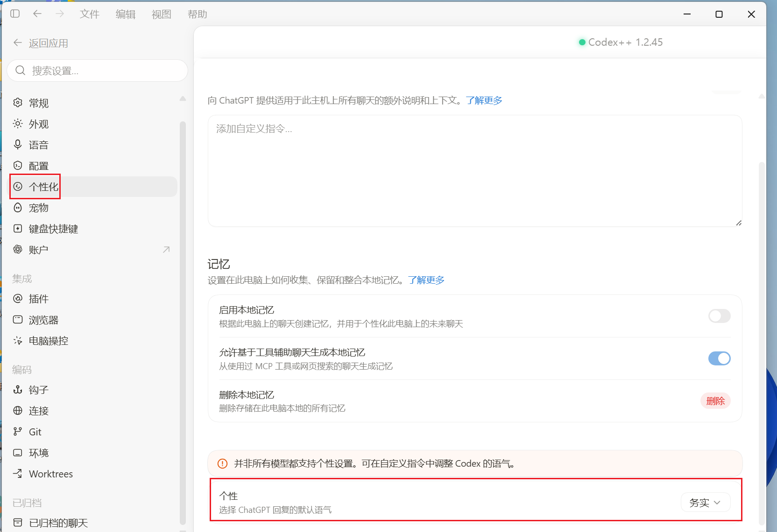Click the 环境 monitor icon
This screenshot has width=777, height=532.
pos(18,453)
